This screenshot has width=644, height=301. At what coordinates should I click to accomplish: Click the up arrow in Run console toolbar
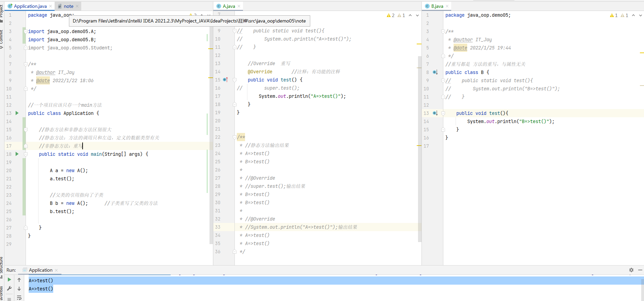click(19, 280)
